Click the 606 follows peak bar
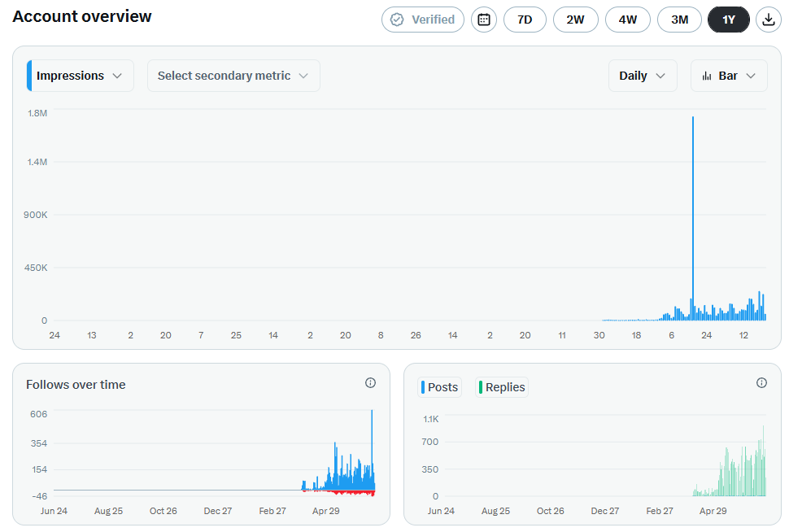 (x=372, y=450)
